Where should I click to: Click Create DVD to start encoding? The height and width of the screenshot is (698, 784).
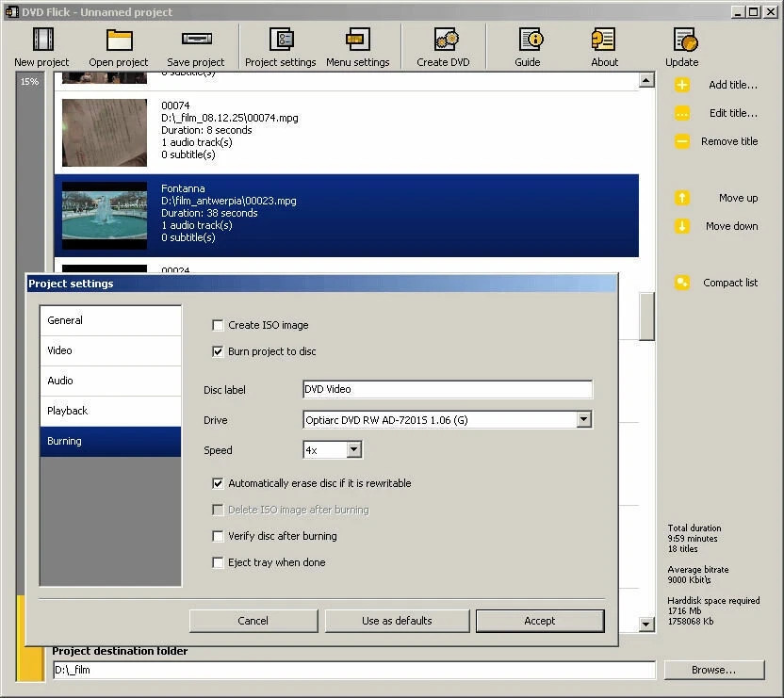(443, 45)
